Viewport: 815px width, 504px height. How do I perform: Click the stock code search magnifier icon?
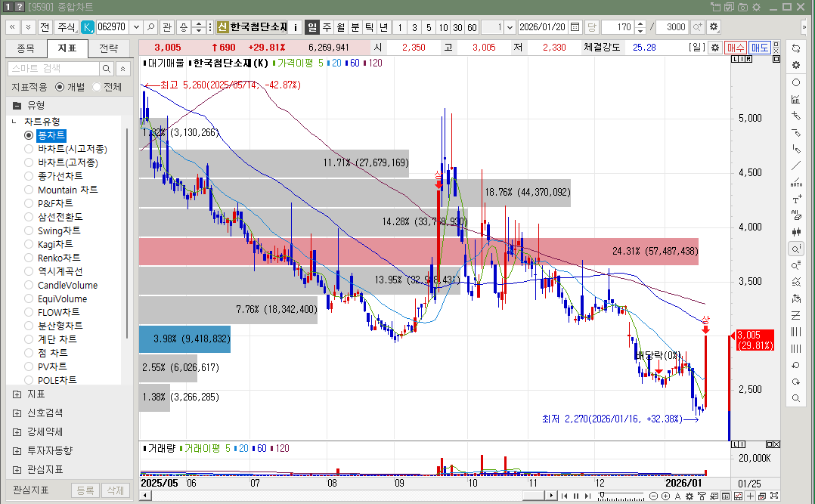click(150, 27)
